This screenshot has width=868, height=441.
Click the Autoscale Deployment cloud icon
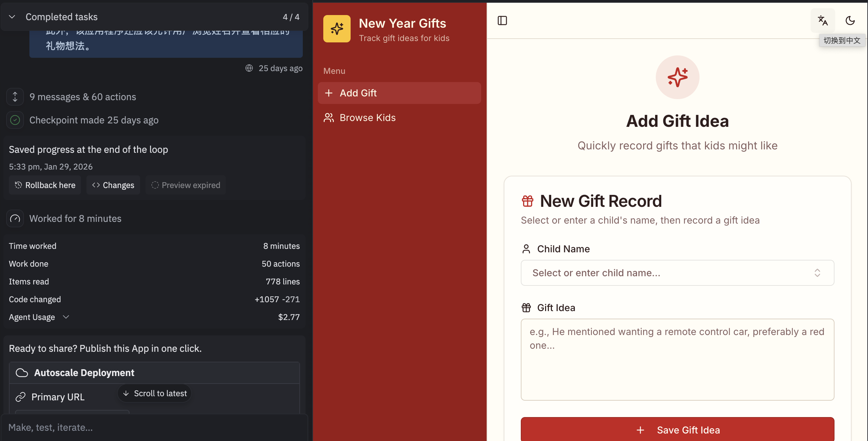(x=22, y=373)
